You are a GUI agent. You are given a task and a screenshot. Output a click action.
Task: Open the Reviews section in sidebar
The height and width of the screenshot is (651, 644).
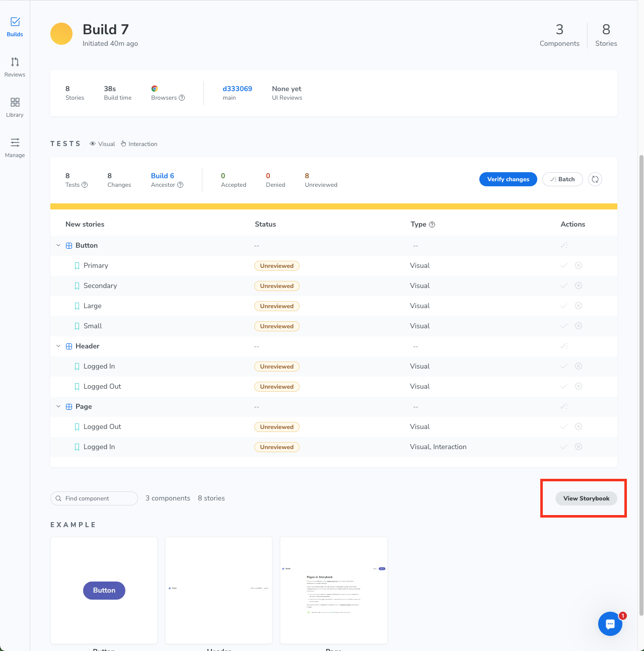tap(15, 67)
